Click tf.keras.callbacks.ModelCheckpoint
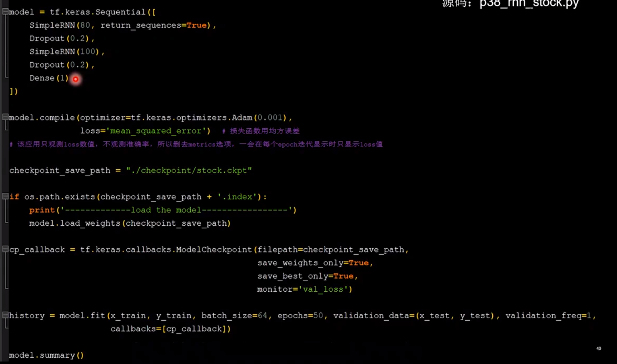The height and width of the screenshot is (364, 617). pos(166,250)
